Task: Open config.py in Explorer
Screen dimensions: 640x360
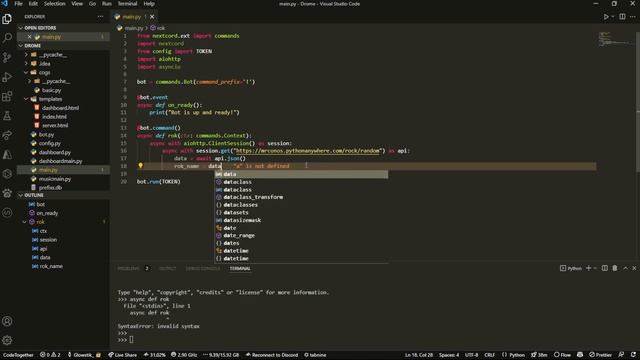Action: [49, 143]
